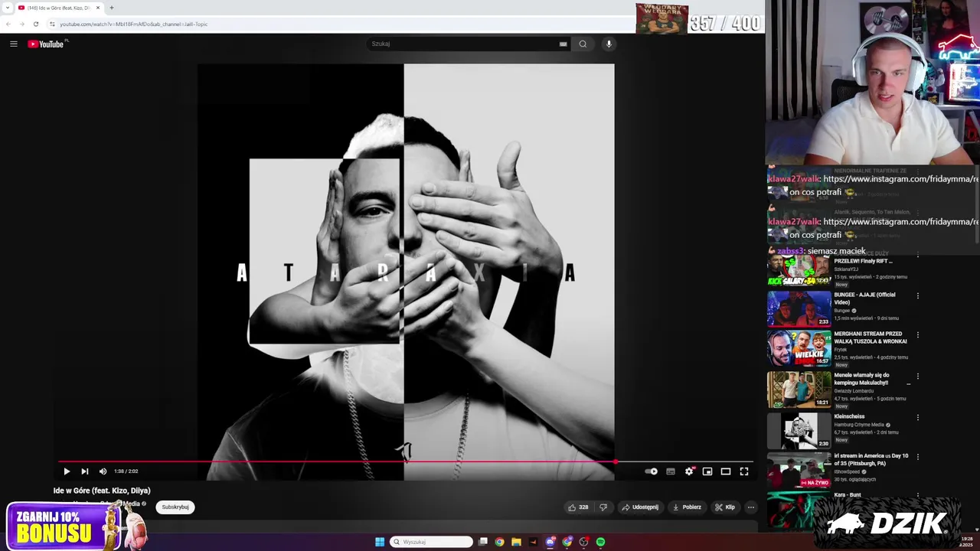
Task: Open the on-screen keyboard in search box
Action: click(563, 44)
